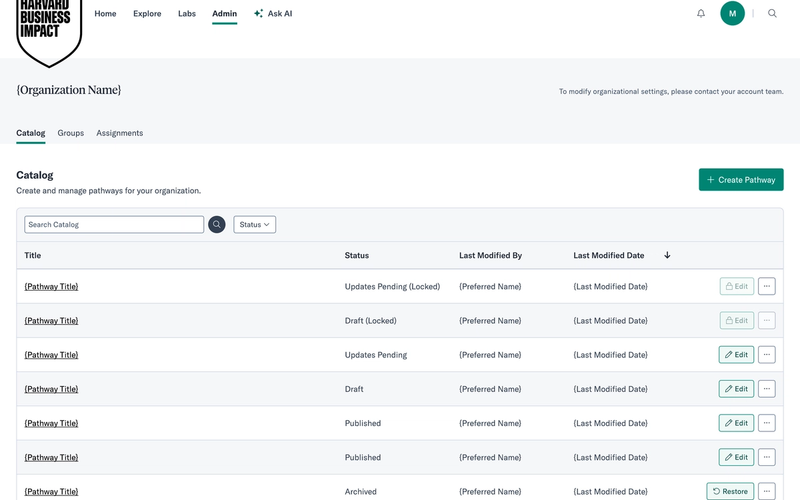Open more options for Updates Pending row

tap(766, 355)
